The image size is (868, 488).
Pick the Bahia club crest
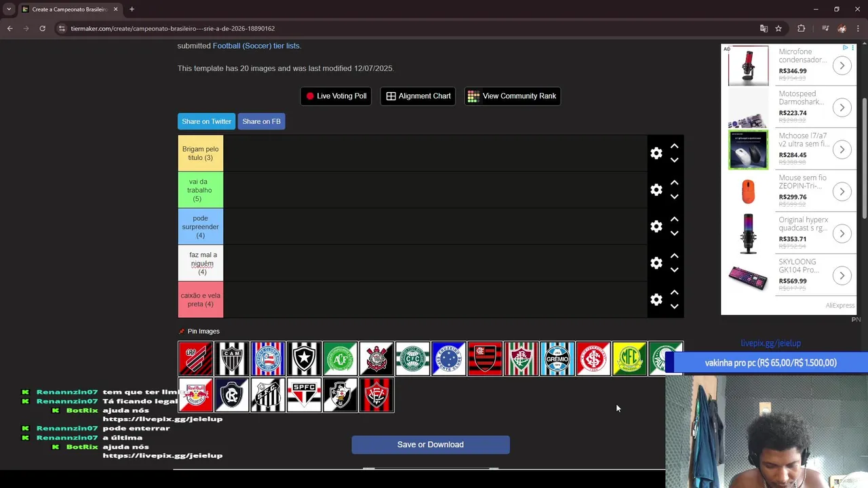[268, 359]
